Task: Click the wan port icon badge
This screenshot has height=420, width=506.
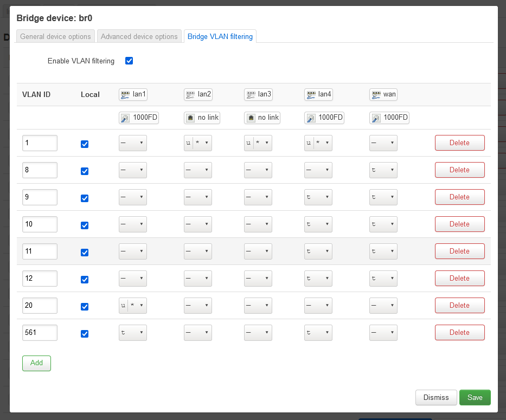Action: [383, 94]
